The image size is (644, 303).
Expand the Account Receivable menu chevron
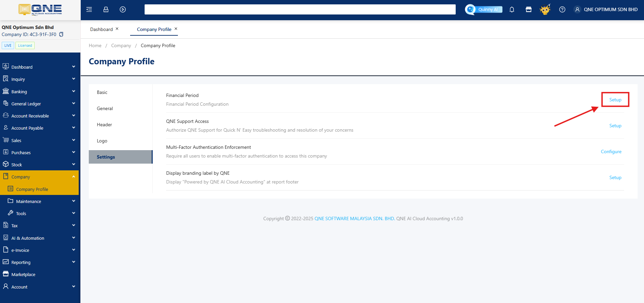(74, 115)
